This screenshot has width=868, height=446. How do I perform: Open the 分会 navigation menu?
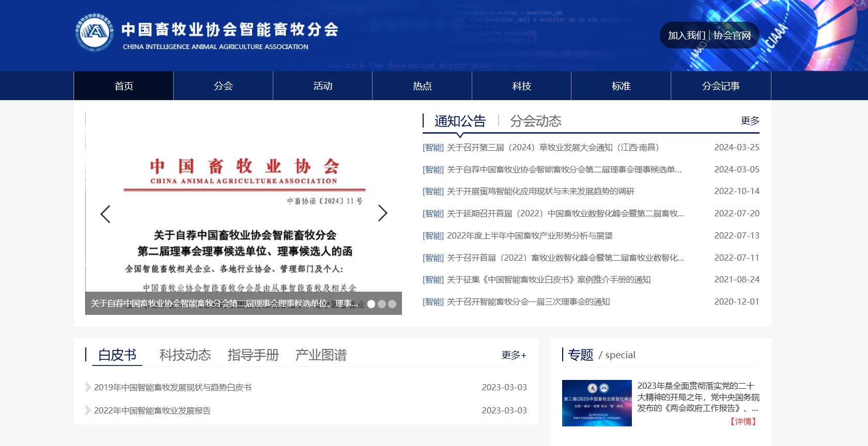click(223, 86)
